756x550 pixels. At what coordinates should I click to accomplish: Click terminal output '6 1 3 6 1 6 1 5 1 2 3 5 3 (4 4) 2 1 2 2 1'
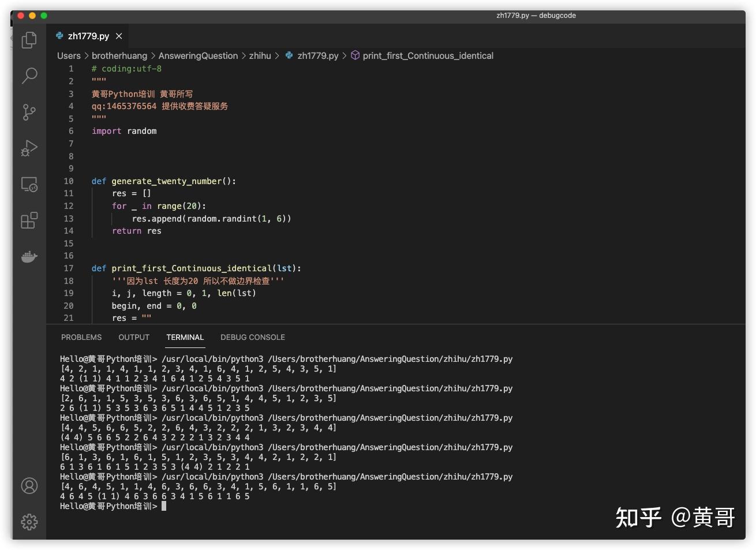pyautogui.click(x=155, y=467)
